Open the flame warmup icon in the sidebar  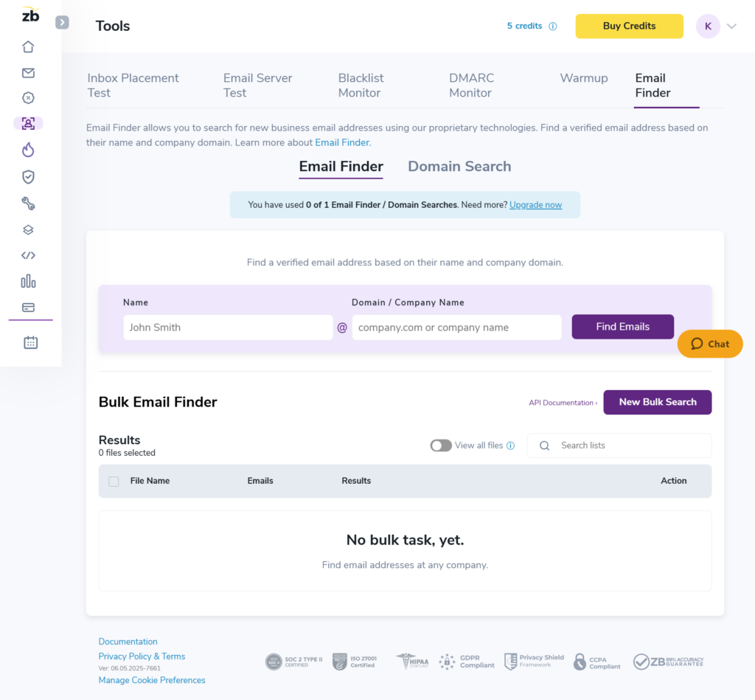click(x=28, y=150)
